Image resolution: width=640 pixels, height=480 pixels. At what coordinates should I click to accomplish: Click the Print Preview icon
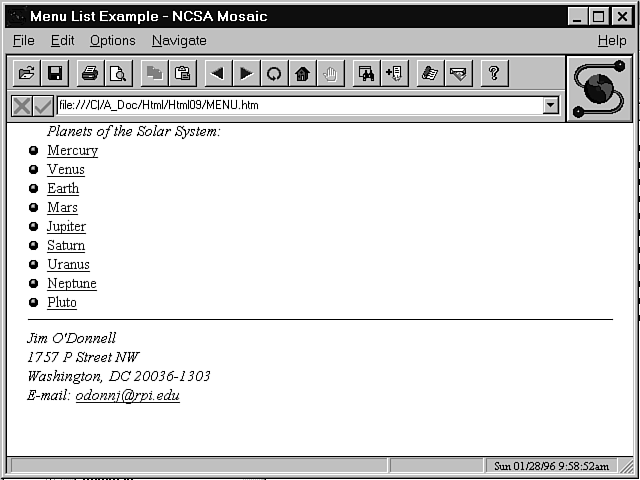coord(119,73)
